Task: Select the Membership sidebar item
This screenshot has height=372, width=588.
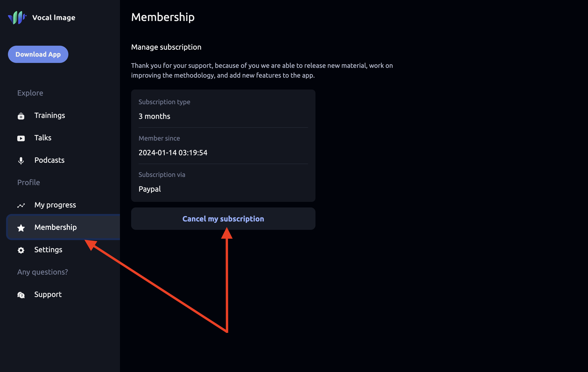Action: [x=56, y=227]
